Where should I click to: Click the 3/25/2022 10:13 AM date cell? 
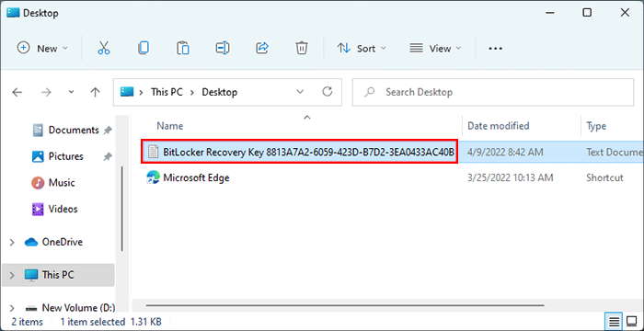(510, 177)
